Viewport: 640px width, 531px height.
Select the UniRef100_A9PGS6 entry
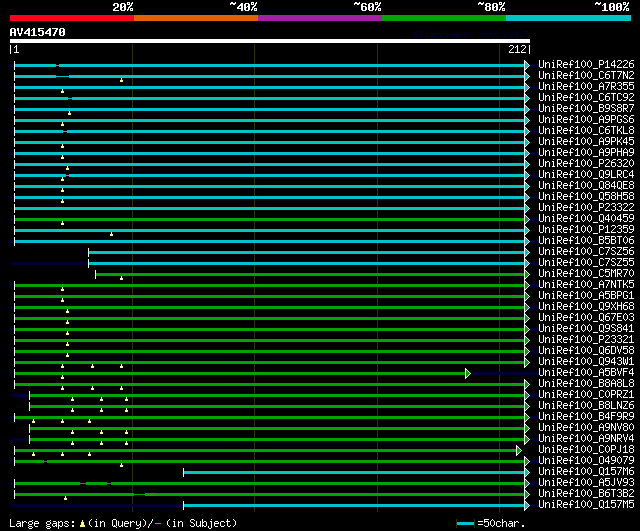586,119
